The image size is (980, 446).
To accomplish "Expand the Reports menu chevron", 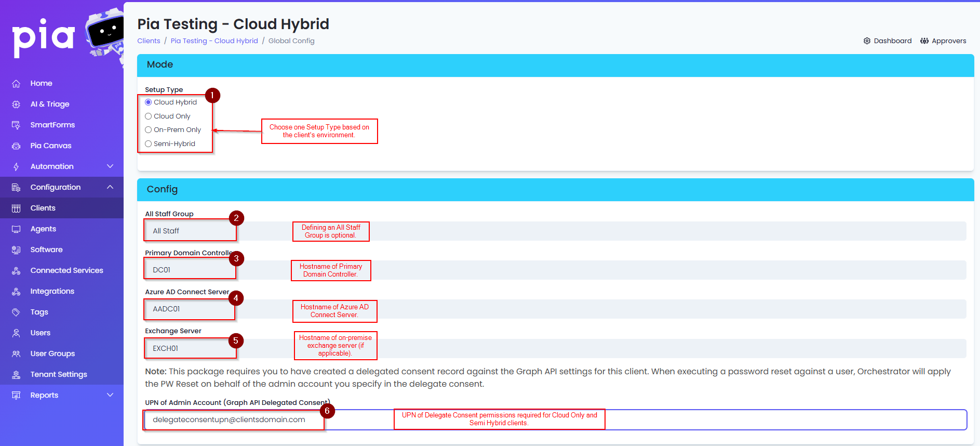I will (x=110, y=395).
